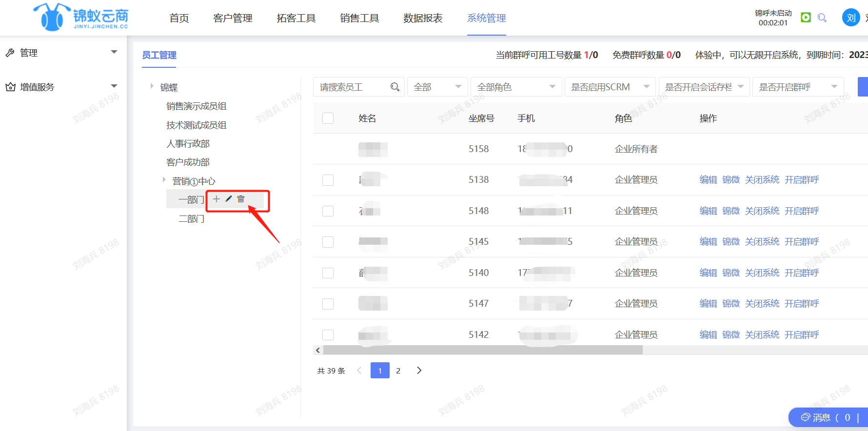Open the 全部 dropdown filter

[437, 87]
